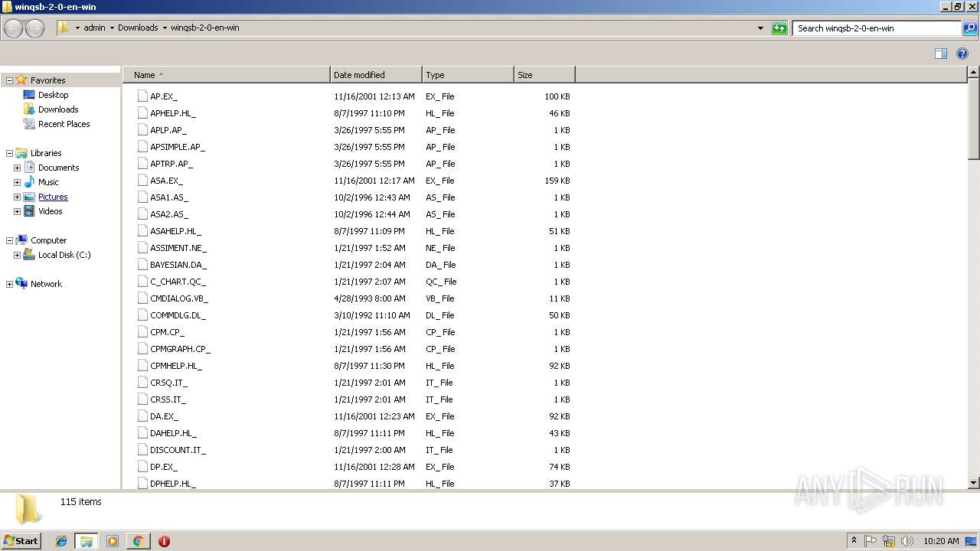Collapse the Favorites group
Viewport: 980px width, 551px height.
(9, 80)
